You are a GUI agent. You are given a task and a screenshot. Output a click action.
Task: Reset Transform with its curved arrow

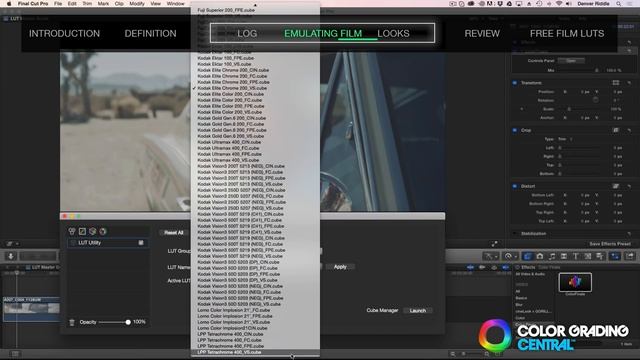(629, 83)
